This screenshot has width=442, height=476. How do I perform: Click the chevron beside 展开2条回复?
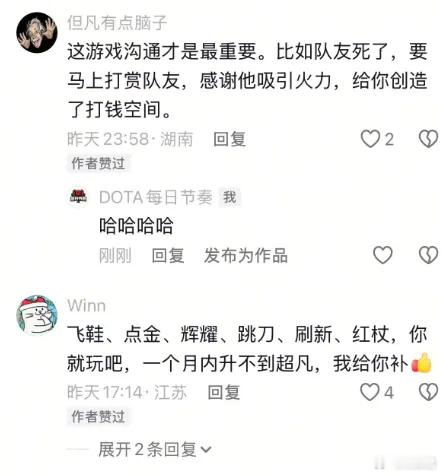pyautogui.click(x=206, y=450)
